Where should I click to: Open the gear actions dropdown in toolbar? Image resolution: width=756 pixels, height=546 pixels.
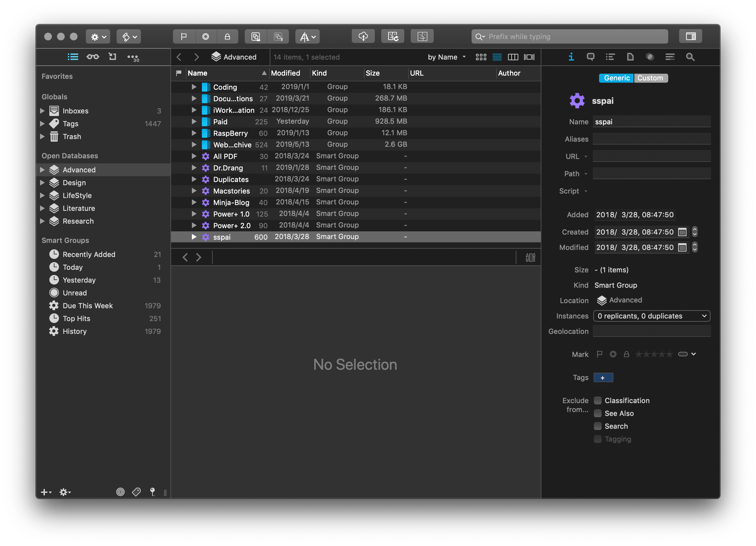coord(98,36)
